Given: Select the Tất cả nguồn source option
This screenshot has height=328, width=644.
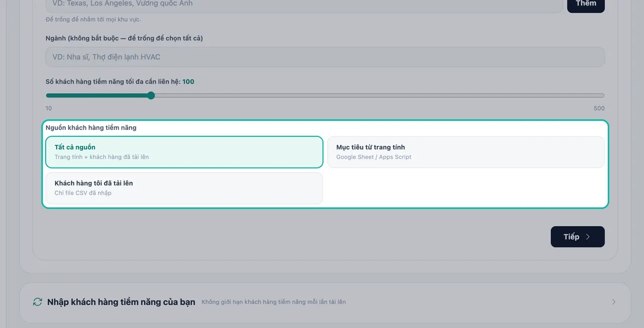Looking at the screenshot, I should pyautogui.click(x=184, y=152).
